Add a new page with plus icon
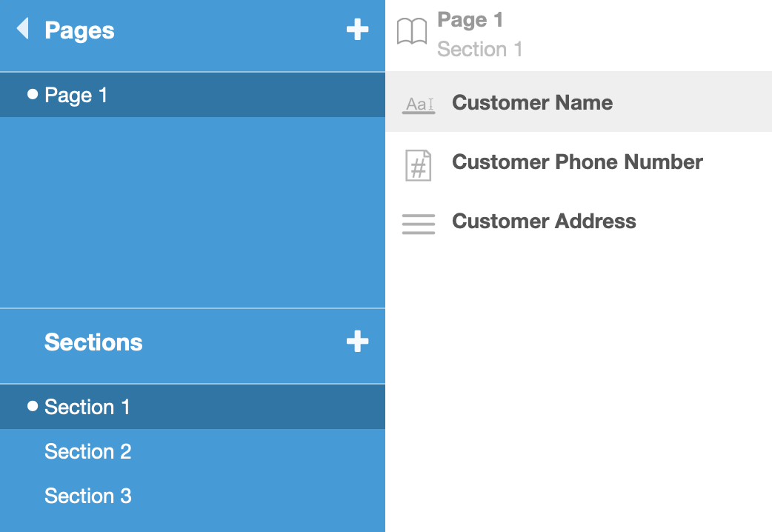772x532 pixels. coord(357,30)
